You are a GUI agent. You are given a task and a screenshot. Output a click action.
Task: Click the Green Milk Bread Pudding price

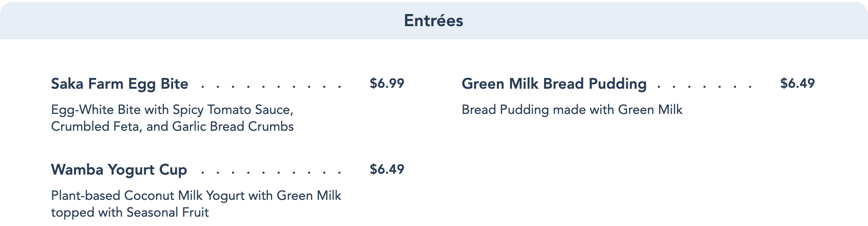798,84
